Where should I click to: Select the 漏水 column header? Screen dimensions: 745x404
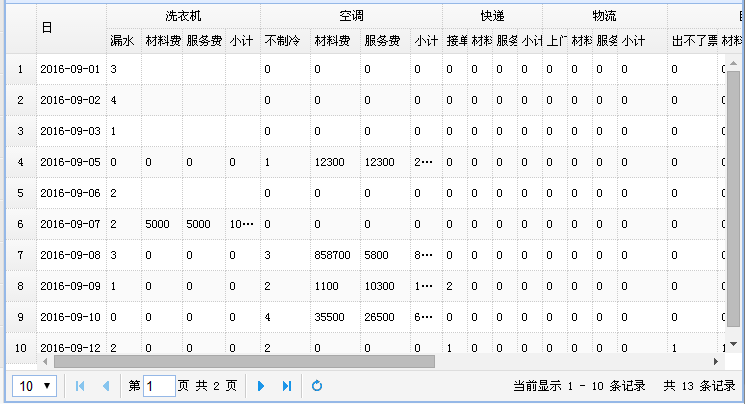click(x=123, y=41)
